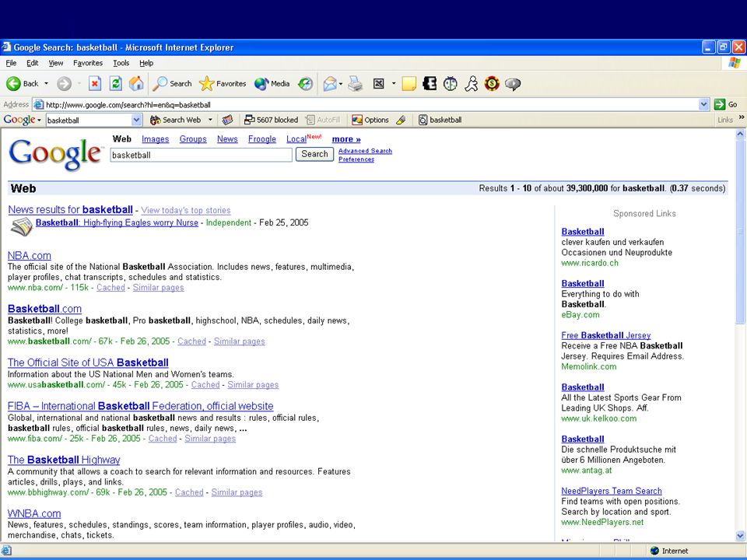
Task: Open the Edit button dropdown arrow
Action: point(394,84)
